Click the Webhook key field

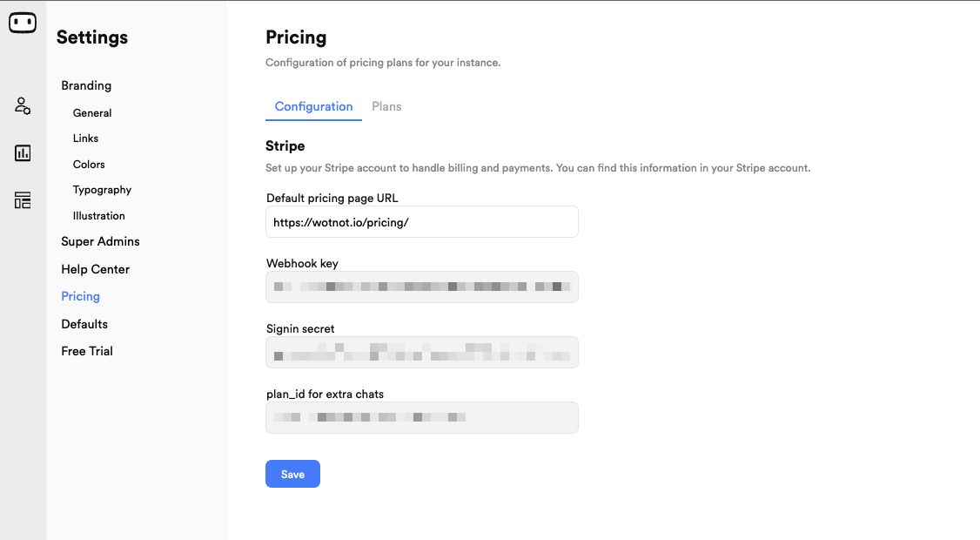(x=422, y=287)
